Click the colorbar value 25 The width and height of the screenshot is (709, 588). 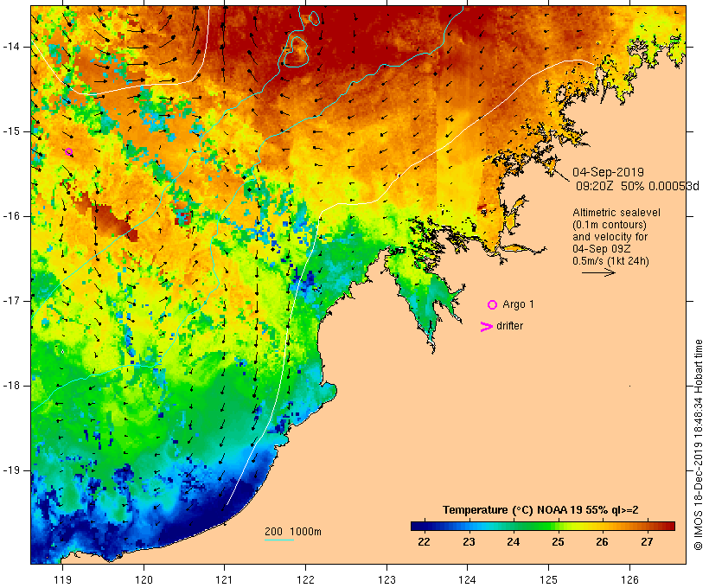tap(558, 542)
